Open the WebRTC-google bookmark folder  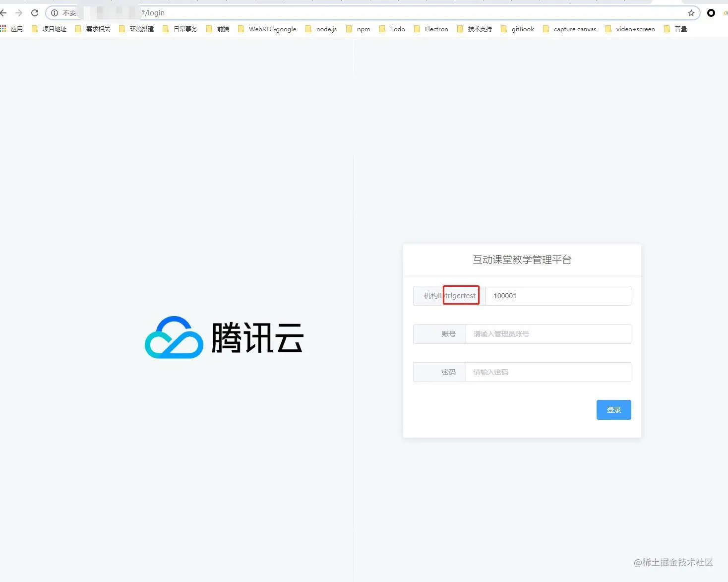pyautogui.click(x=267, y=29)
